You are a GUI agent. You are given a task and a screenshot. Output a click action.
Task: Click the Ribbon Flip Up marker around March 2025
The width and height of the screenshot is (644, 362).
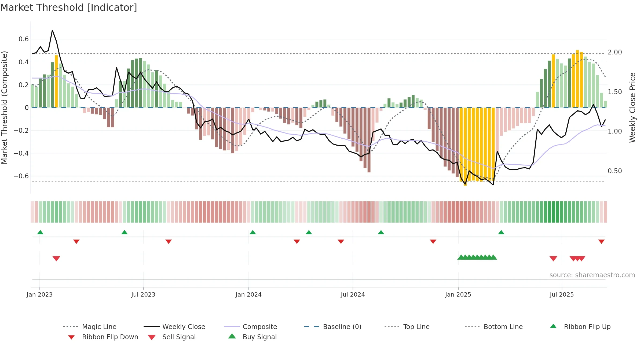pyautogui.click(x=501, y=232)
